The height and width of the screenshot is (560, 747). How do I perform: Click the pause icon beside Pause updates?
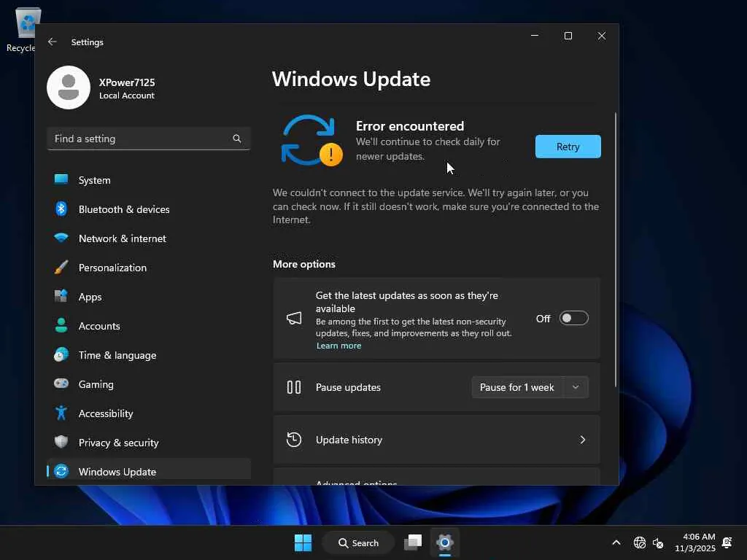294,387
